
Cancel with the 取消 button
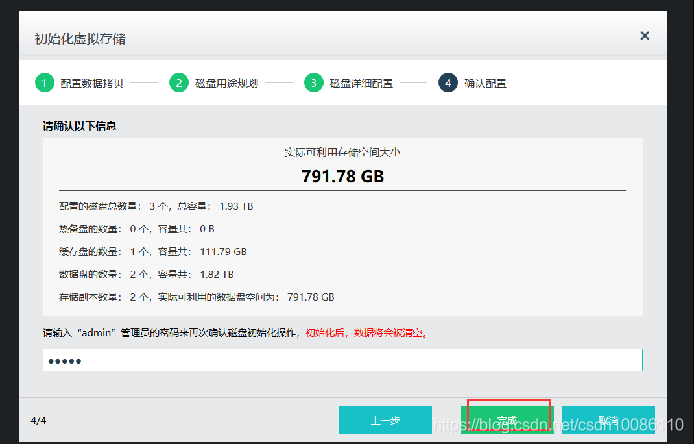click(x=608, y=420)
